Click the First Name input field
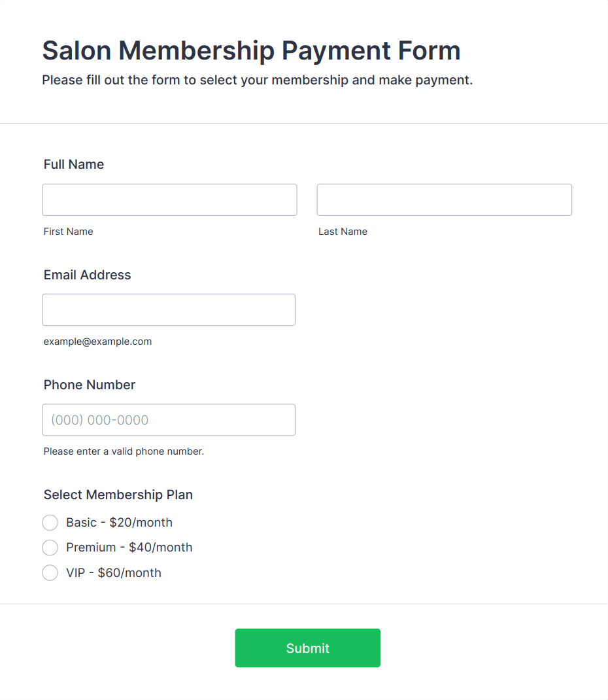The height and width of the screenshot is (700, 608). coord(169,200)
